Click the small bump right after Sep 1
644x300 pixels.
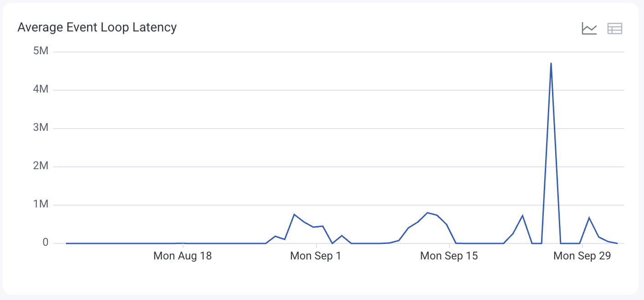(x=342, y=235)
